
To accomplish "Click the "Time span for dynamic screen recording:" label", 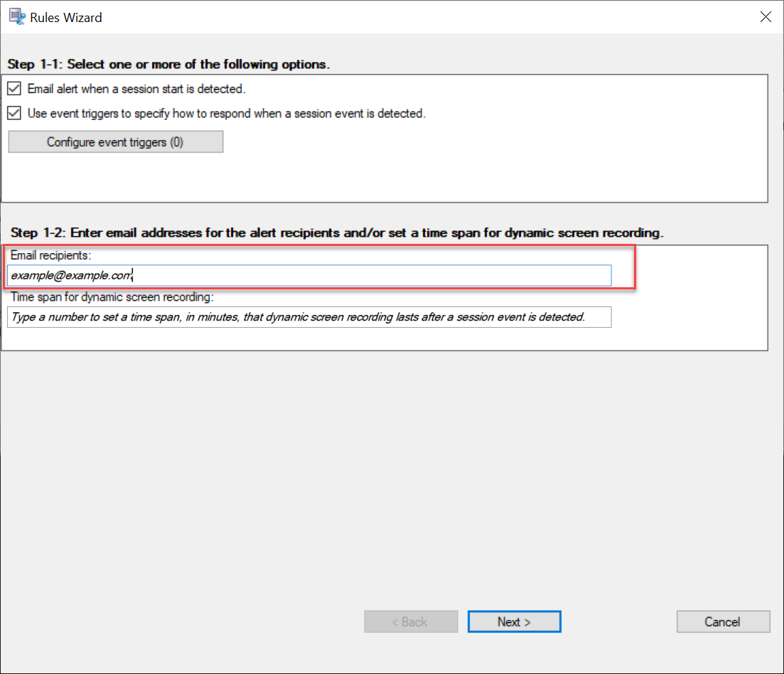I will [x=112, y=297].
